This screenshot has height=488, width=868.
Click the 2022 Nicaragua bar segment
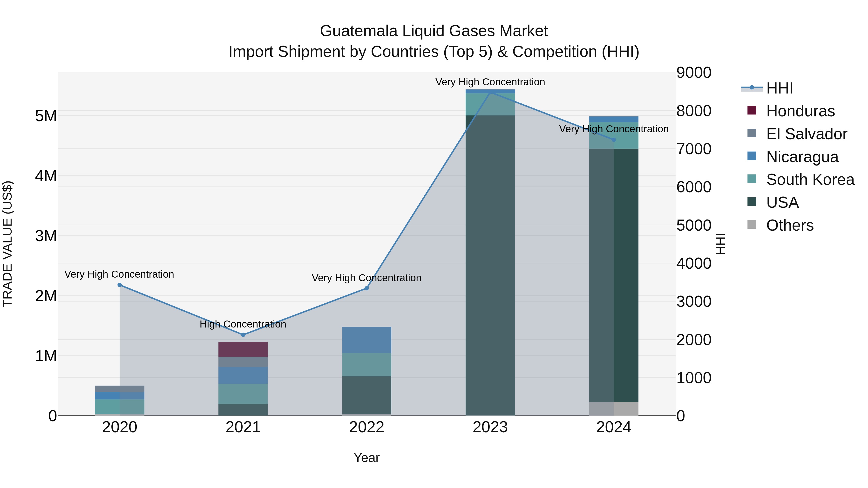366,340
